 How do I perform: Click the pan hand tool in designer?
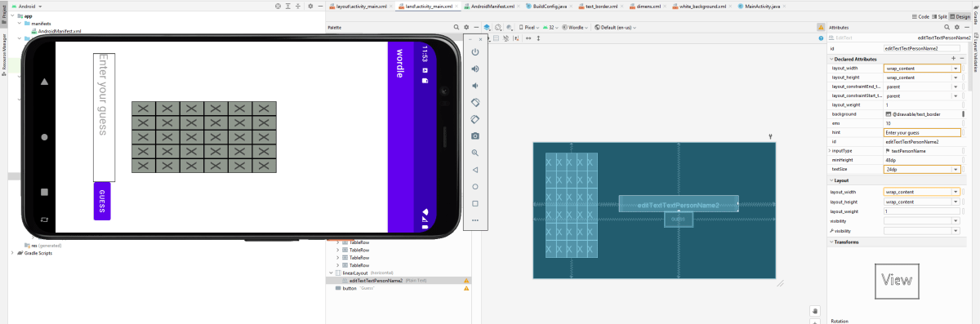point(815,311)
